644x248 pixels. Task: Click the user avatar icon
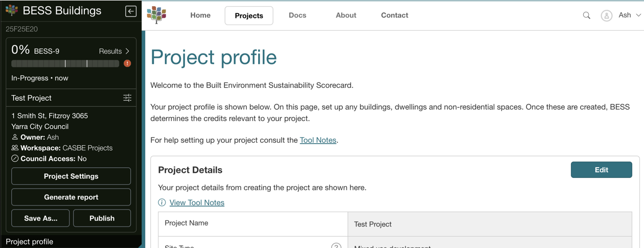[606, 16]
